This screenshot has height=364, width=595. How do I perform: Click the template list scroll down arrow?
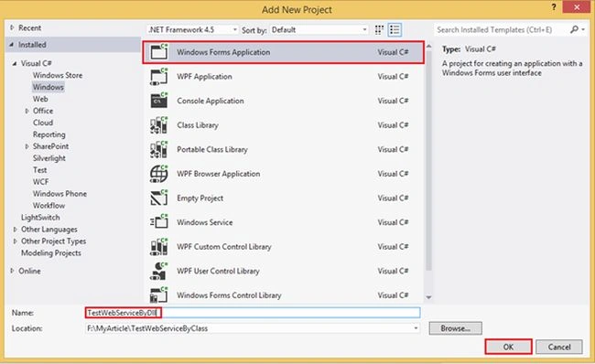(x=428, y=297)
